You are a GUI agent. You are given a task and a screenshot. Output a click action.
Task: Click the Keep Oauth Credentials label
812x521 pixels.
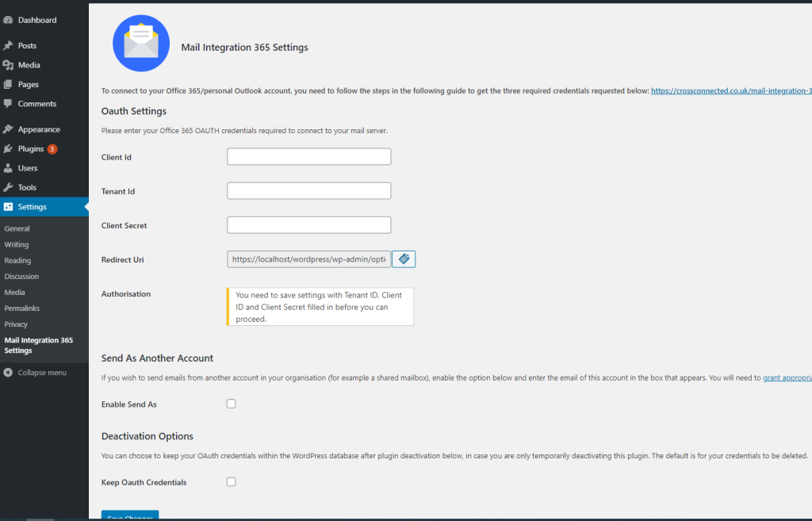144,482
